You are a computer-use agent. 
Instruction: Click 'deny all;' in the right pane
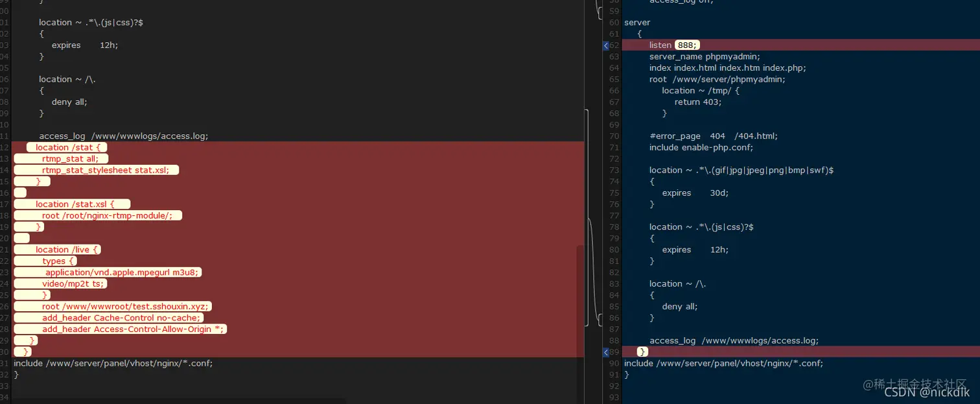tap(680, 306)
